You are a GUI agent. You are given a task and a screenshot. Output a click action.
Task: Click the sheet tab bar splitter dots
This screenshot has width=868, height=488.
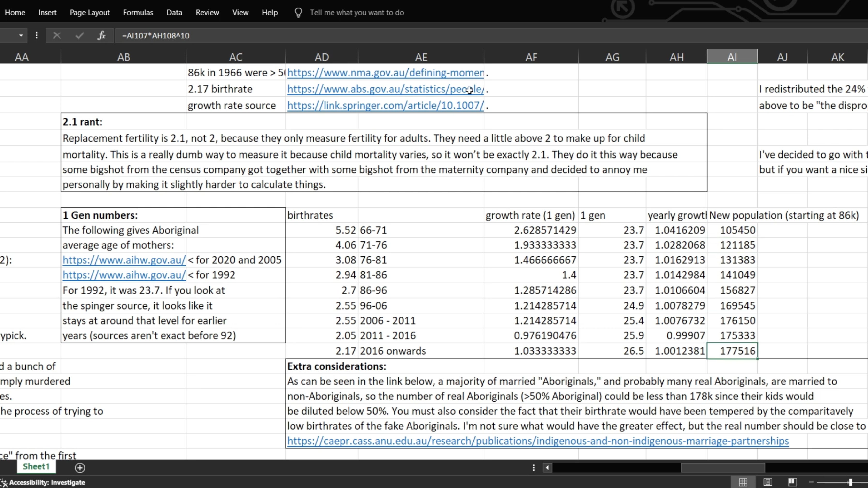pyautogui.click(x=533, y=467)
